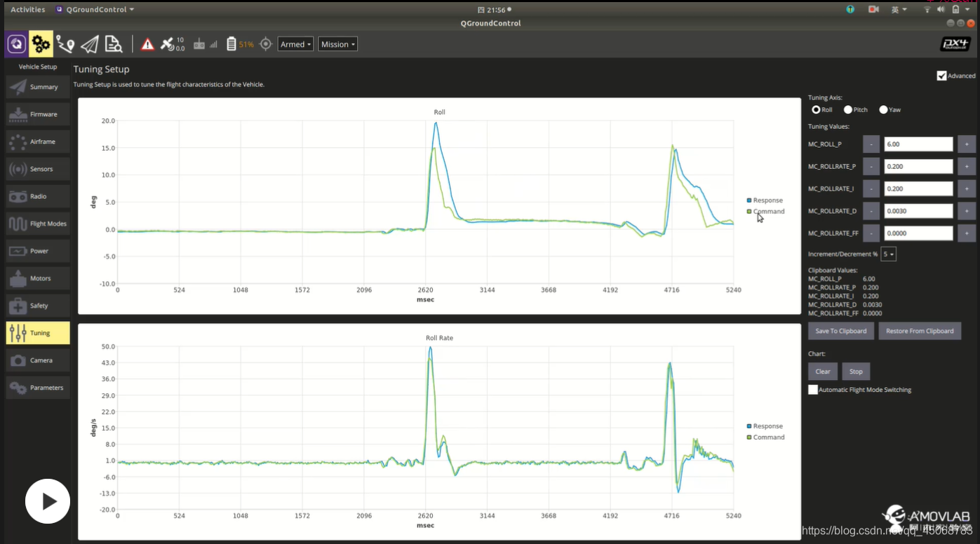The height and width of the screenshot is (544, 980).
Task: Open Firmware setup page
Action: [38, 114]
